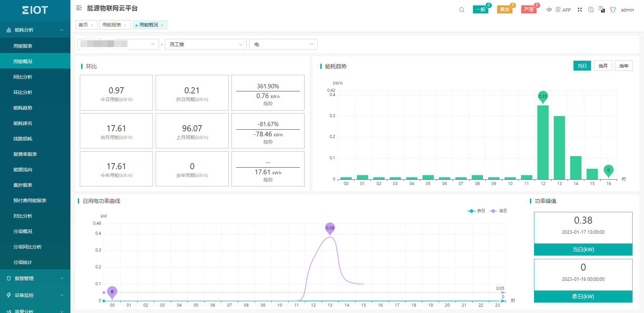The width and height of the screenshot is (644, 313).
Task: Open 对比分析 in the sidebar
Action: 35,216
